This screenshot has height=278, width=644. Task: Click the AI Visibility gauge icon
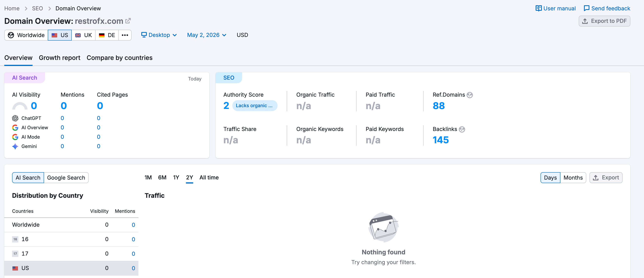[20, 106]
